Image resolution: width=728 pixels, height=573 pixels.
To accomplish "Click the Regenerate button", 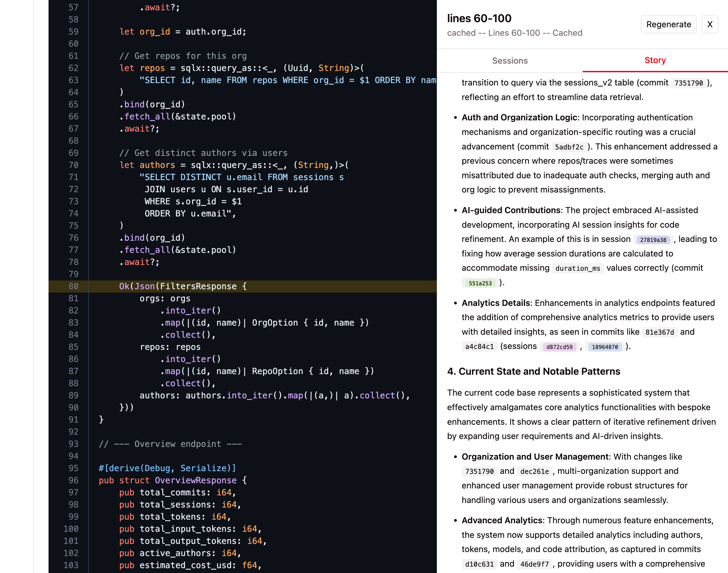I will tap(668, 24).
